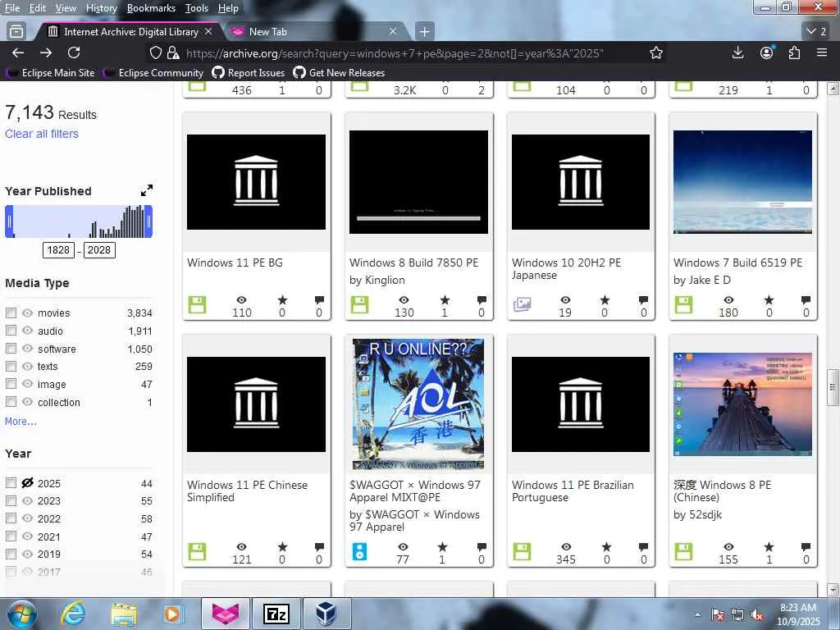This screenshot has width=840, height=630.
Task: Open the Bookmarks menu
Action: point(151,8)
